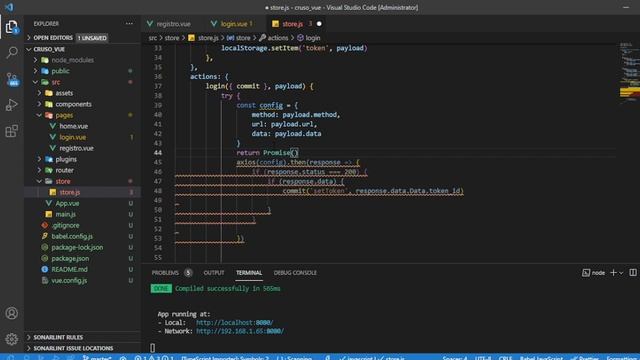Select the store.js editor tab
The height and width of the screenshot is (360, 640).
pyautogui.click(x=292, y=24)
